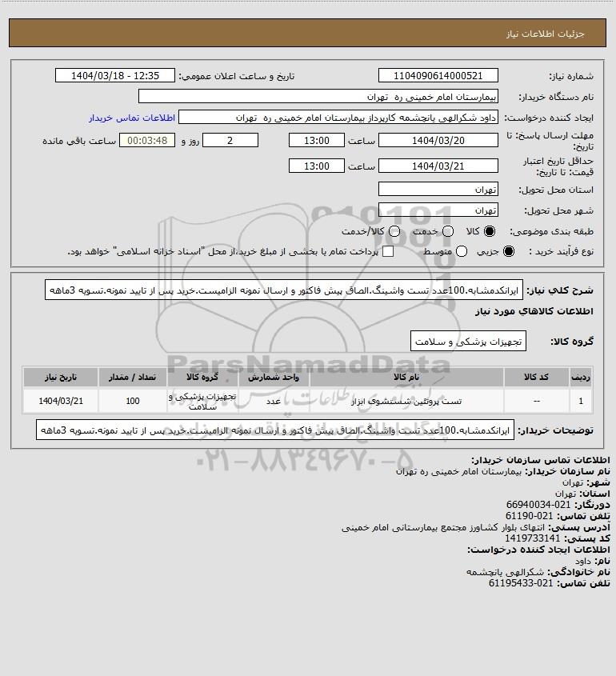The width and height of the screenshot is (616, 676).
Task: Click the item name تست پروتئین شستشوی ابزار
Action: click(x=406, y=402)
